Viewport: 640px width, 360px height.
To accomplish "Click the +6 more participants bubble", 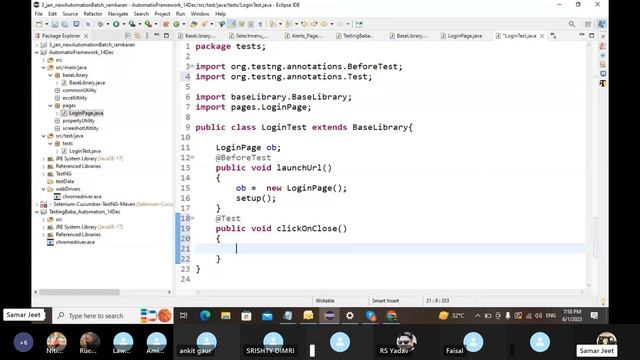I will click(23, 342).
